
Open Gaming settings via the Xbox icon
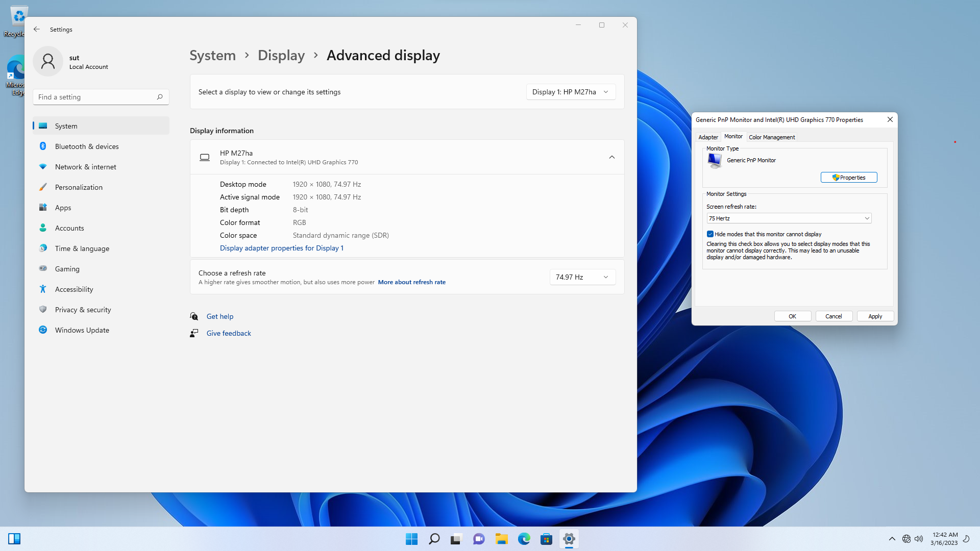pos(43,268)
